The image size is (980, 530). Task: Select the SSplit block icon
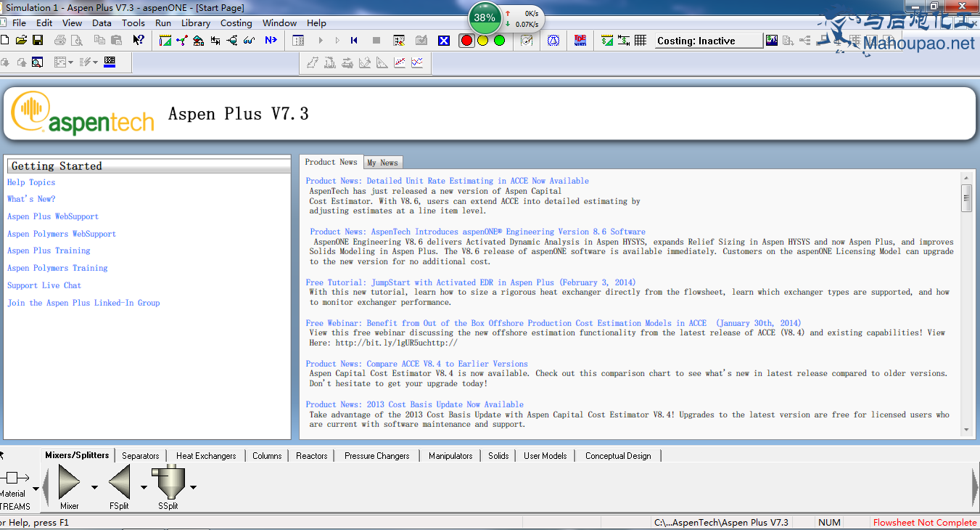(168, 482)
